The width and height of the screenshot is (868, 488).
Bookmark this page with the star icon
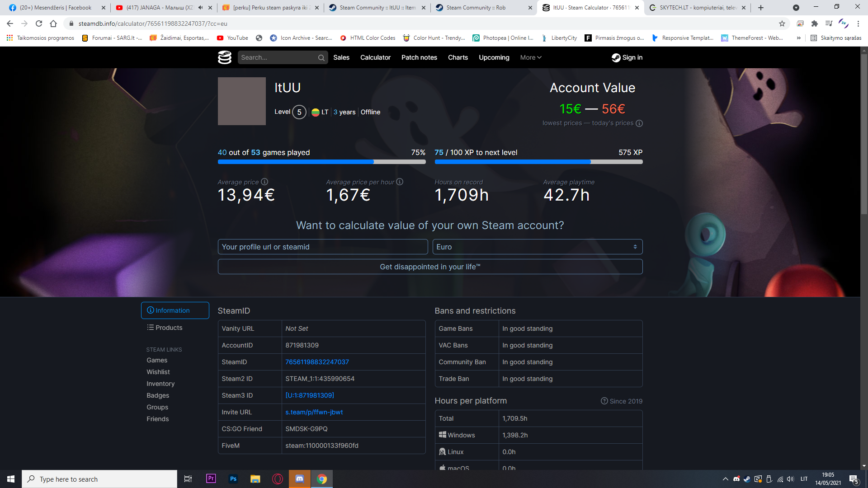782,23
